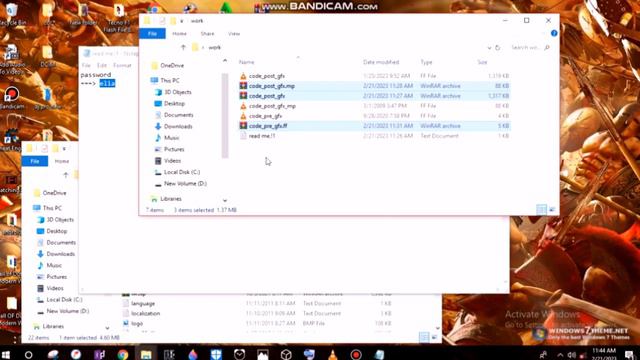Open Format menu in Notepad window
Image resolution: width=640 pixels, height=360 pixels.
(x=122, y=65)
